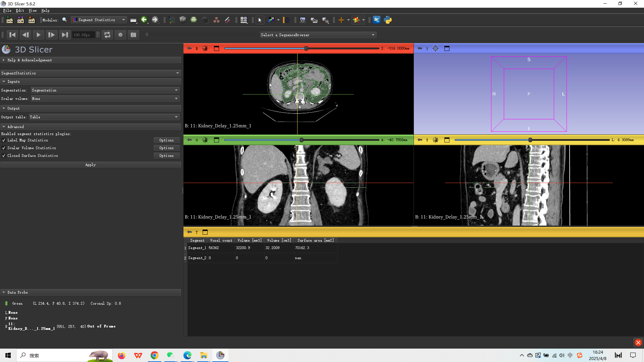644x362 pixels.
Task: Open the module search magnifier
Action: pyautogui.click(x=65, y=20)
